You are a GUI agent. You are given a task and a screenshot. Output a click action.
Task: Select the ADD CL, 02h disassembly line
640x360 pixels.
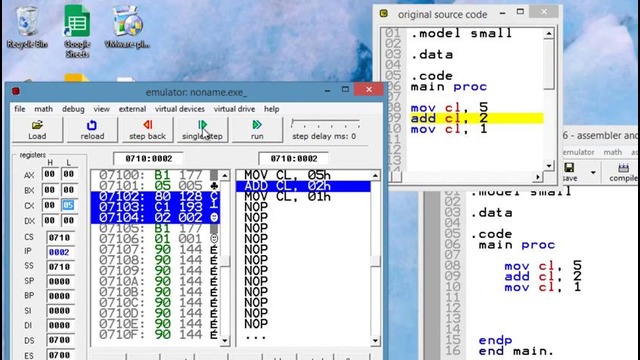303,186
